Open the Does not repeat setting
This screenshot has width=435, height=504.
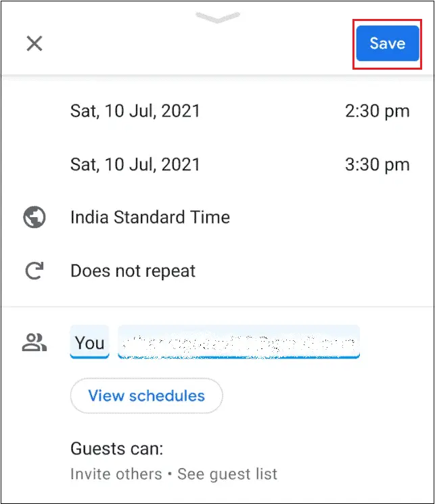coord(133,272)
